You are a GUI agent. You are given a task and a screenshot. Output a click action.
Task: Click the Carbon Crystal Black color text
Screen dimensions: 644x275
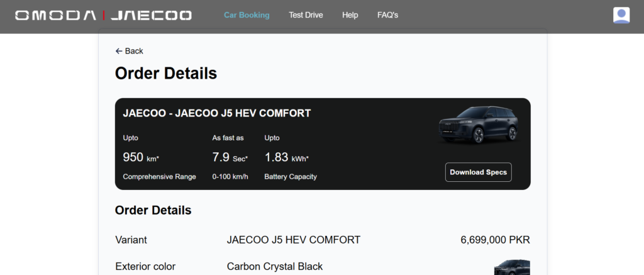click(274, 266)
